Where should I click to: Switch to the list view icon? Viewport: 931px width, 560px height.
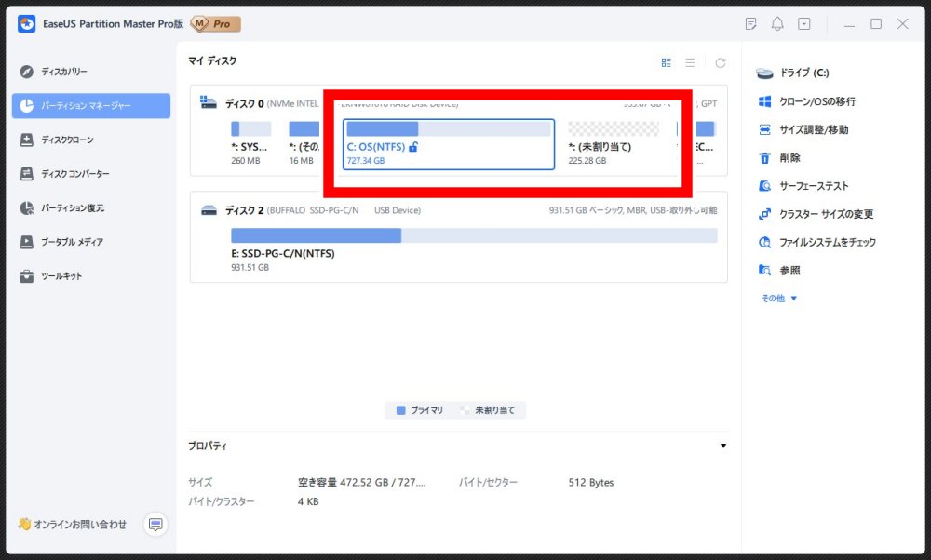pos(690,63)
